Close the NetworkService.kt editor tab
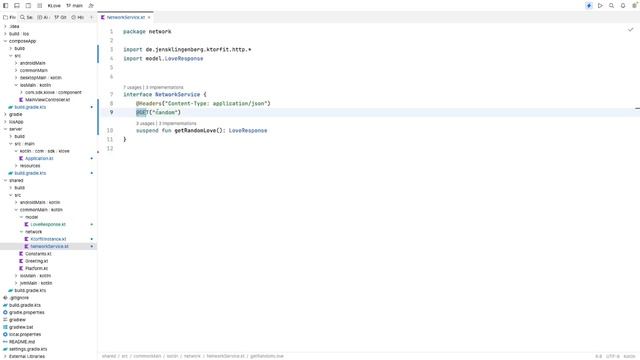Image resolution: width=640 pixels, height=360 pixels. click(x=149, y=18)
